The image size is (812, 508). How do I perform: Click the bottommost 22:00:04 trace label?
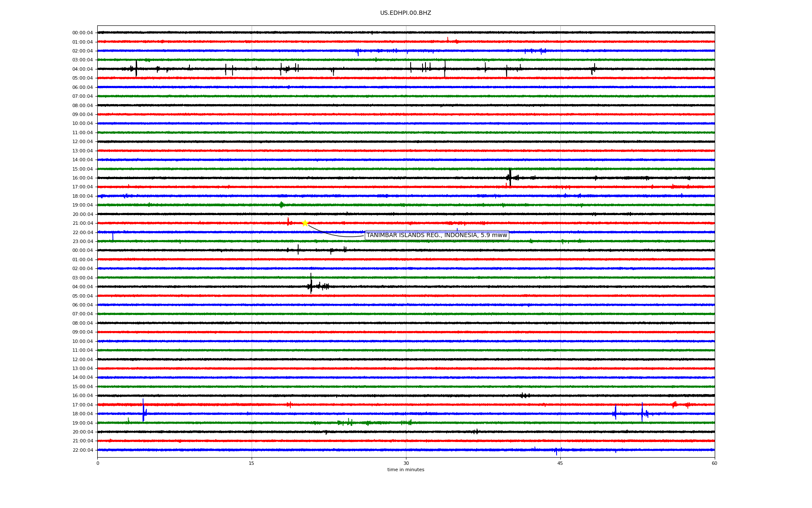(x=82, y=450)
